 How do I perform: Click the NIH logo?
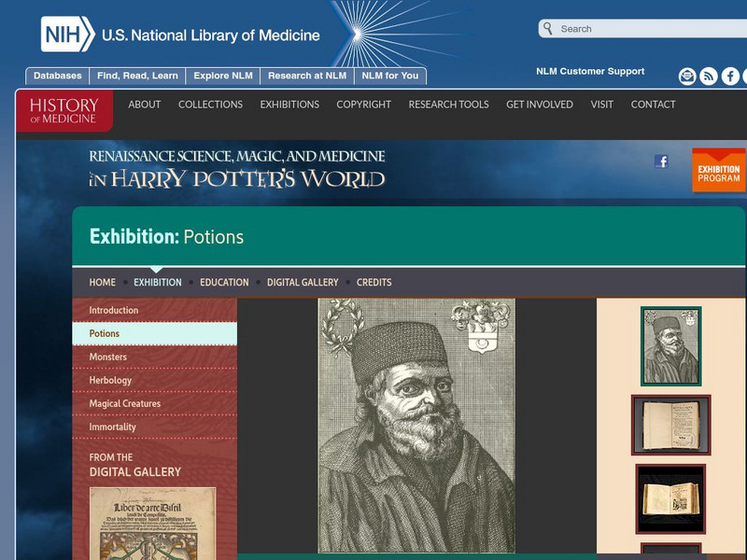(67, 35)
